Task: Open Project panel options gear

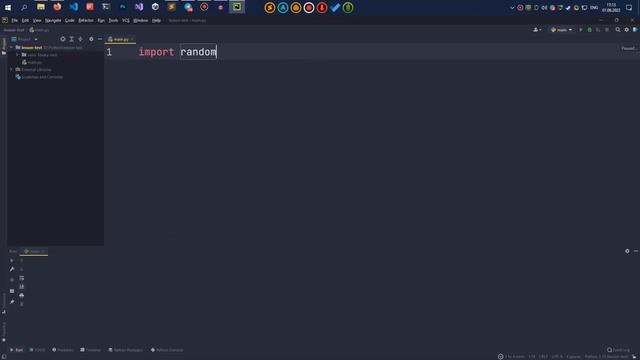Action: (x=91, y=39)
